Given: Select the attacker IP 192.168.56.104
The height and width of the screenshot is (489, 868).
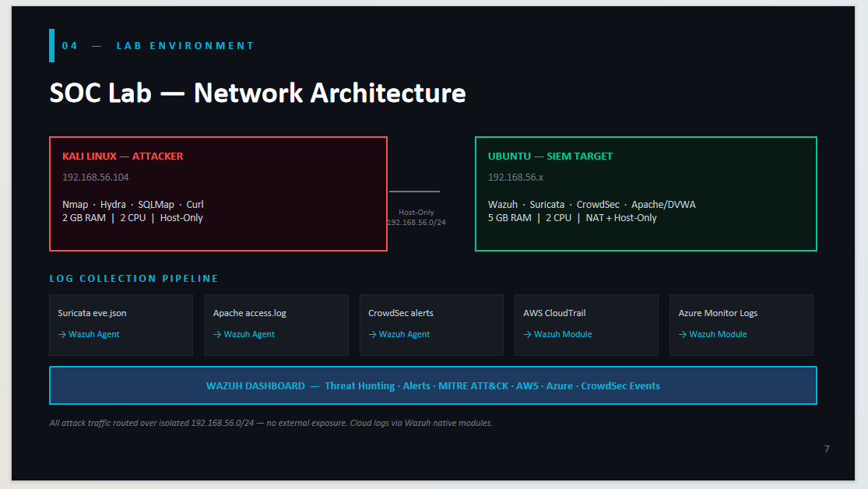Looking at the screenshot, I should [96, 178].
